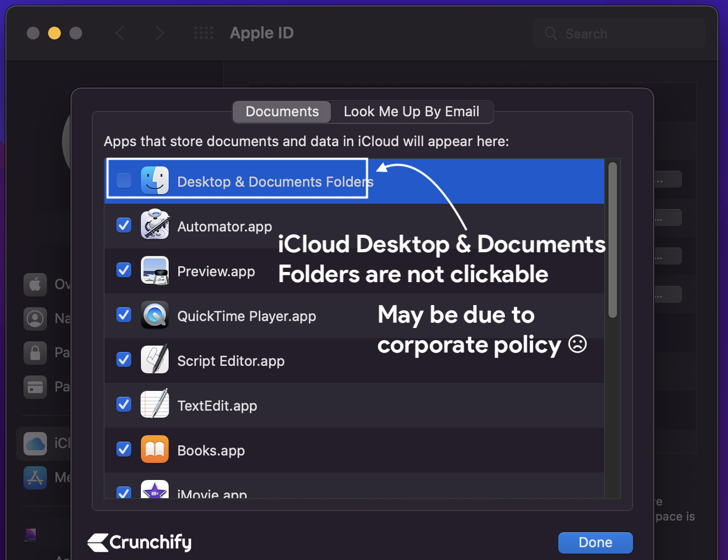
Task: Switch to Look Me Up By Email tab
Action: click(x=412, y=111)
